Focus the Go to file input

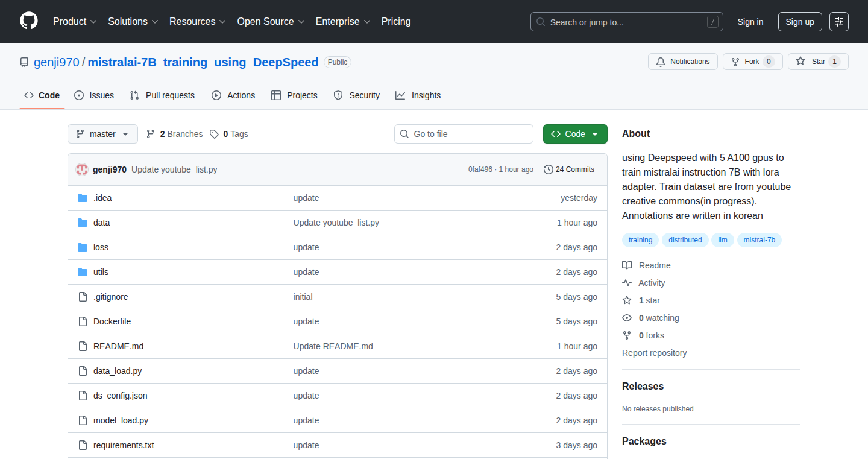pos(464,134)
